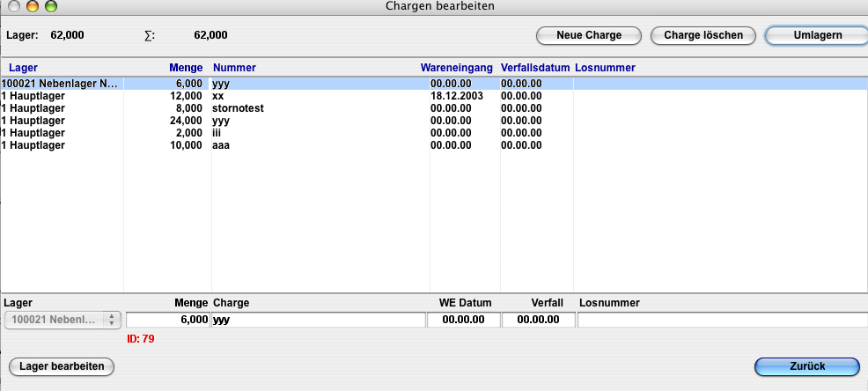The width and height of the screenshot is (868, 391).
Task: Open the Lager dropdown showing 100021 Nebenl...
Action: [63, 320]
